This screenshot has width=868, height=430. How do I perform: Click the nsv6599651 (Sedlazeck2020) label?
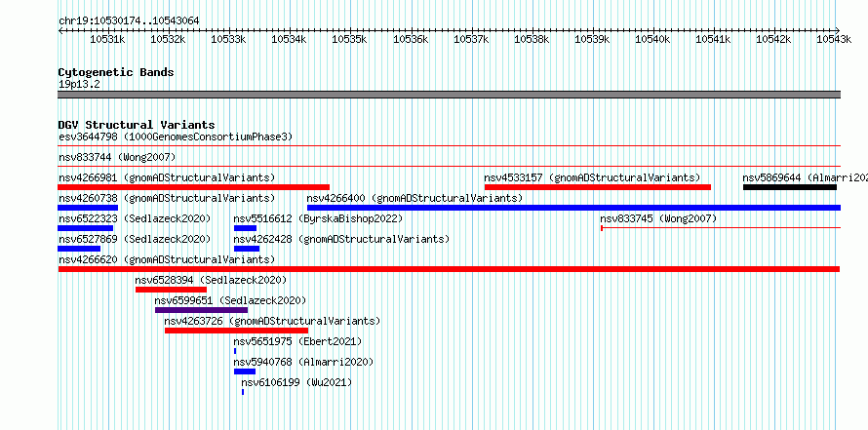[x=230, y=300]
